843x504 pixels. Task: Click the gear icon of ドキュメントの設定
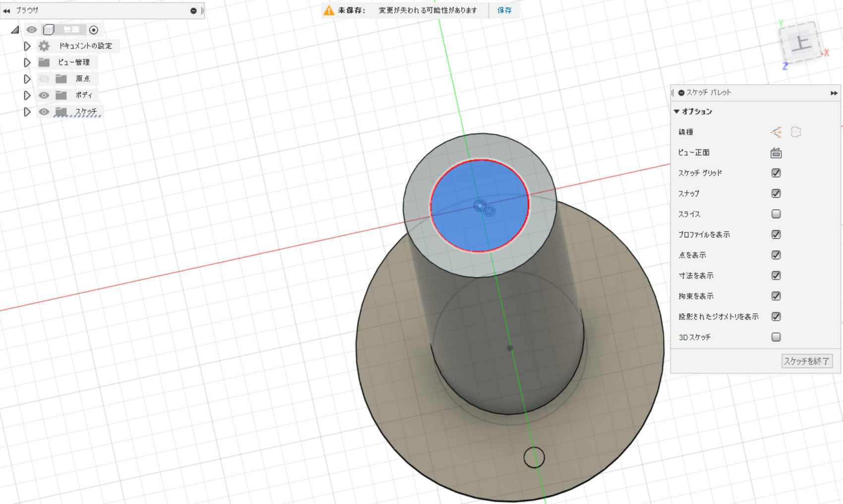(44, 46)
